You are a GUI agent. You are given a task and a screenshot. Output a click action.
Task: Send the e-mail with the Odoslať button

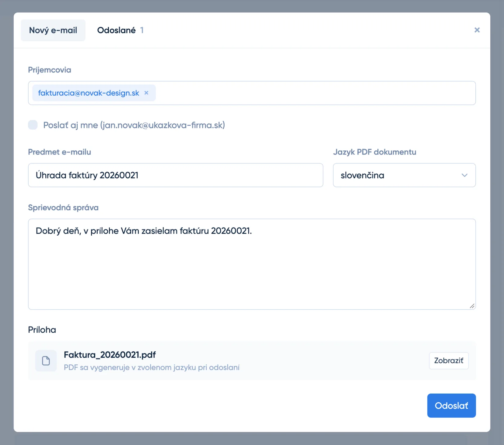[x=451, y=405]
